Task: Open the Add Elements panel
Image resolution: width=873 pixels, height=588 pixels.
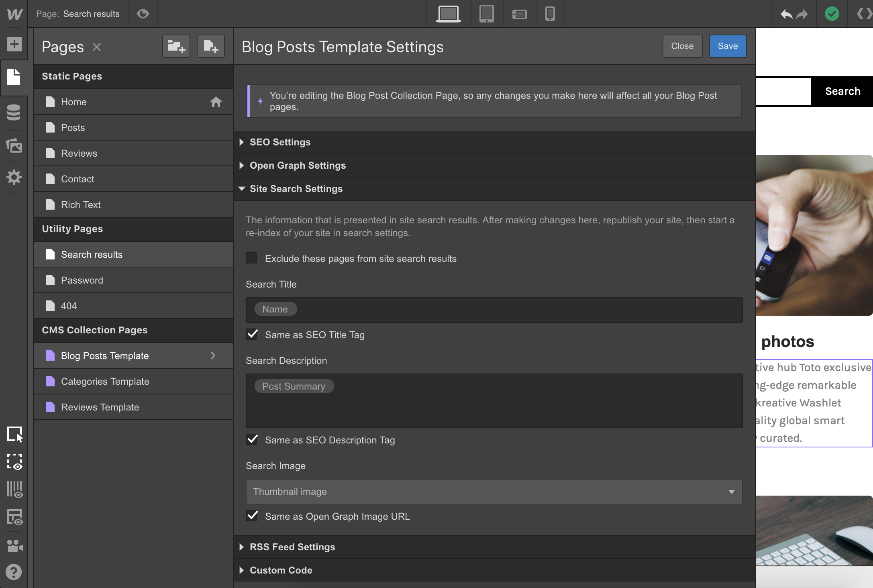Action: 14,45
